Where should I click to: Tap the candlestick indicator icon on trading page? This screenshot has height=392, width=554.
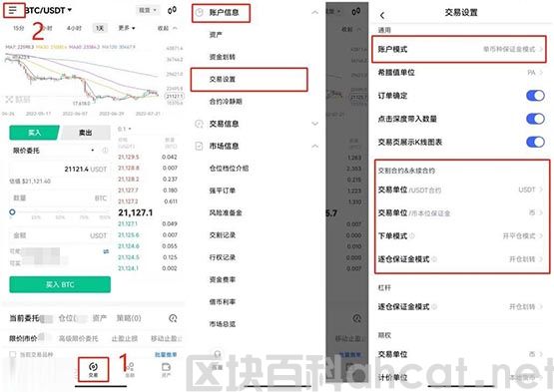click(x=172, y=10)
